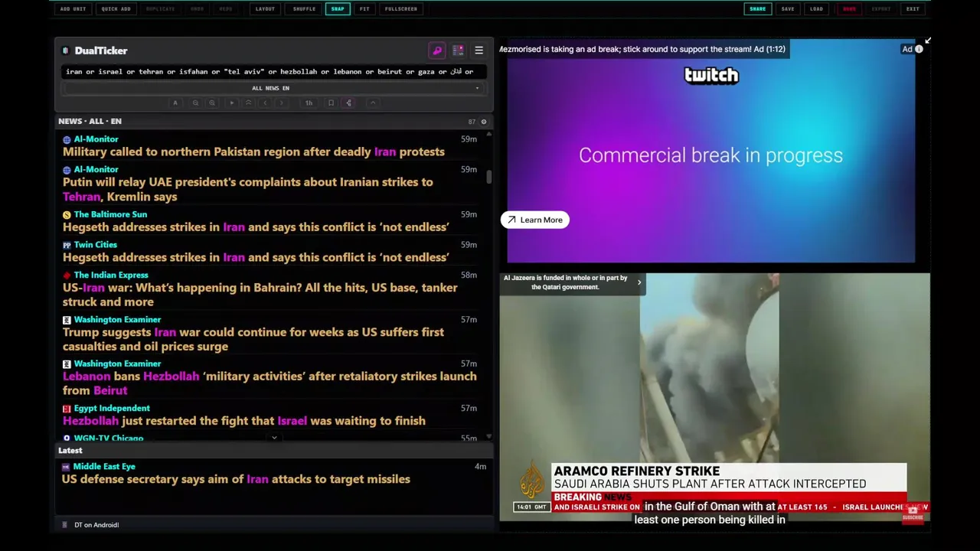Collapse the ticker toolbar with up chevron

[373, 103]
